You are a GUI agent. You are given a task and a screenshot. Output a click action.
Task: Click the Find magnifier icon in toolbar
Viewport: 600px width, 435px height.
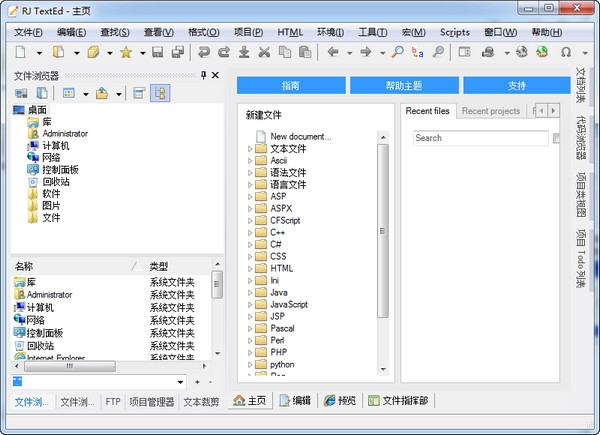click(x=397, y=52)
